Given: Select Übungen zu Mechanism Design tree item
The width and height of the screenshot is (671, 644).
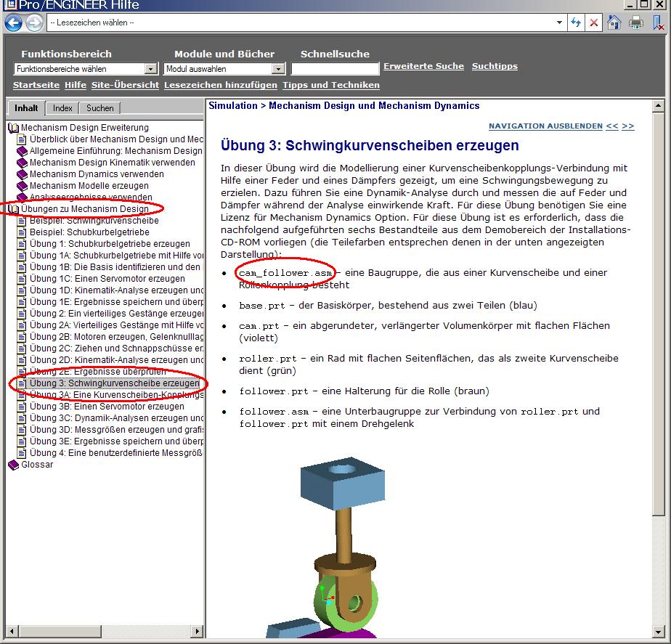Looking at the screenshot, I should tap(85, 209).
